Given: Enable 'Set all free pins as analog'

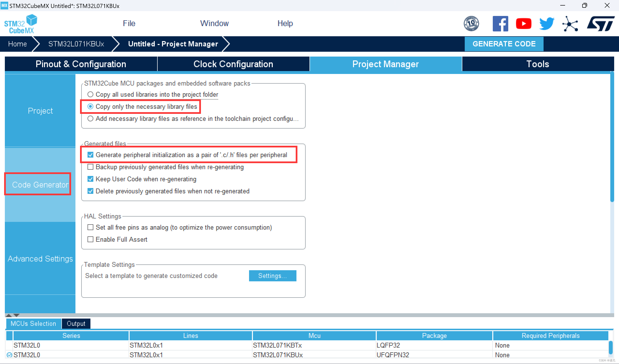Looking at the screenshot, I should click(90, 227).
